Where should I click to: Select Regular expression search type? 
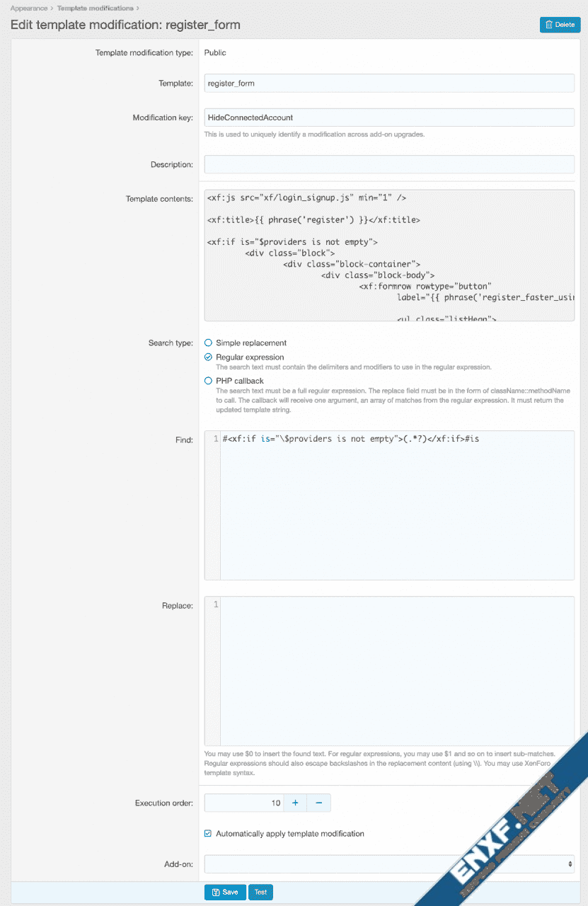(x=208, y=357)
